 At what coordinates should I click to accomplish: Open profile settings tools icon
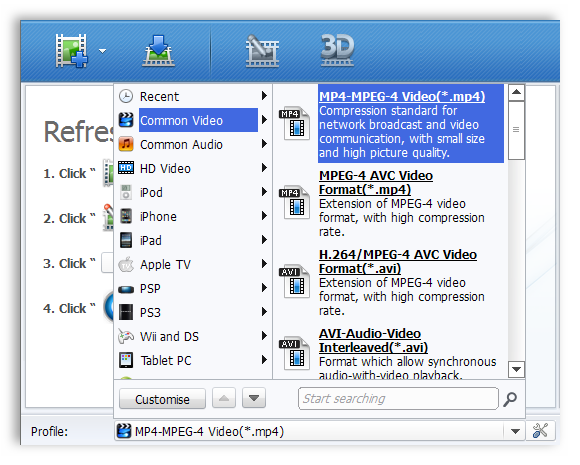pos(540,431)
